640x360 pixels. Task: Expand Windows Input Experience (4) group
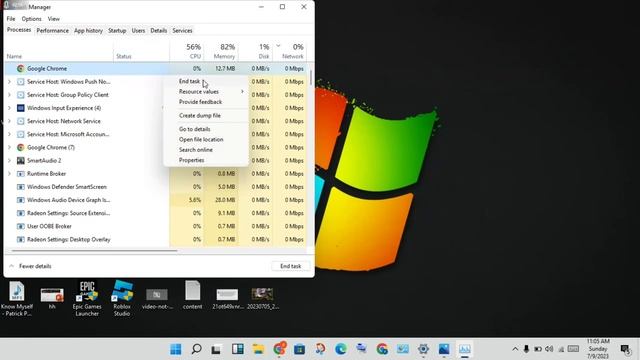[x=9, y=108]
